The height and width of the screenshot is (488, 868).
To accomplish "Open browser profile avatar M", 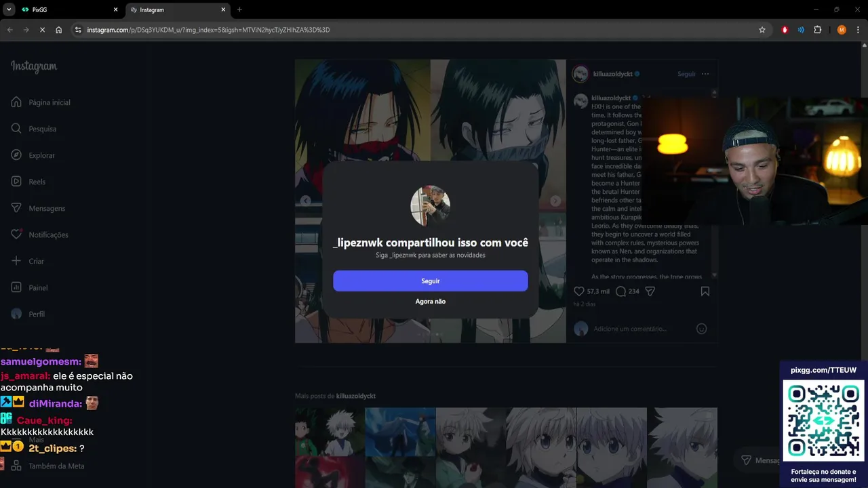I will pos(842,30).
